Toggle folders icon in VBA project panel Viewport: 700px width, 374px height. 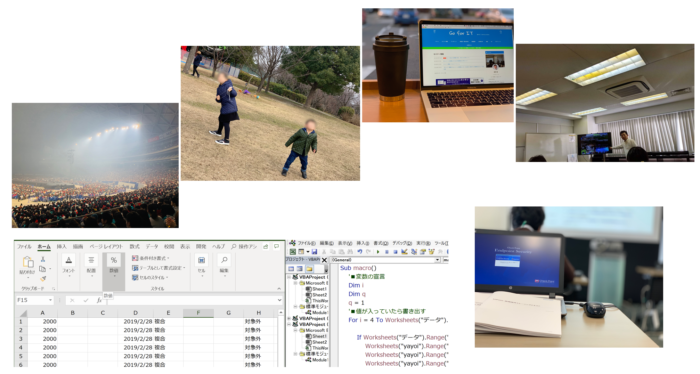point(309,269)
